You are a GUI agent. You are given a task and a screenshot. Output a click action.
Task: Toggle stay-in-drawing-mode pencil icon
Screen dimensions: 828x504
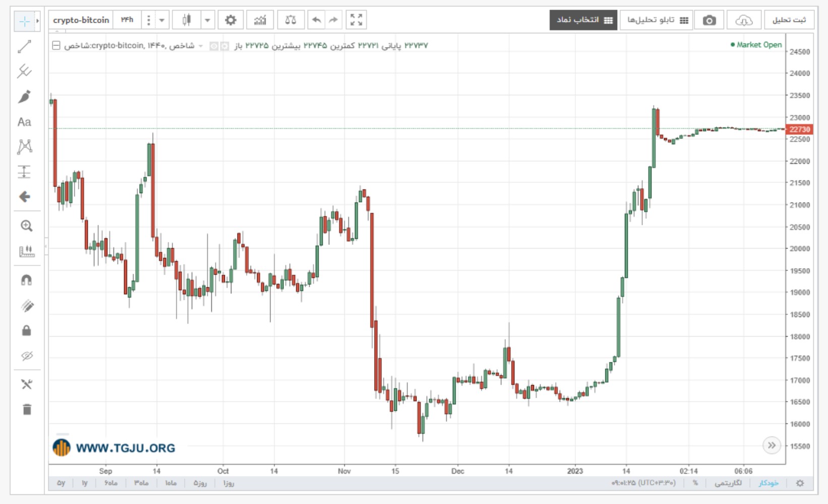(27, 305)
